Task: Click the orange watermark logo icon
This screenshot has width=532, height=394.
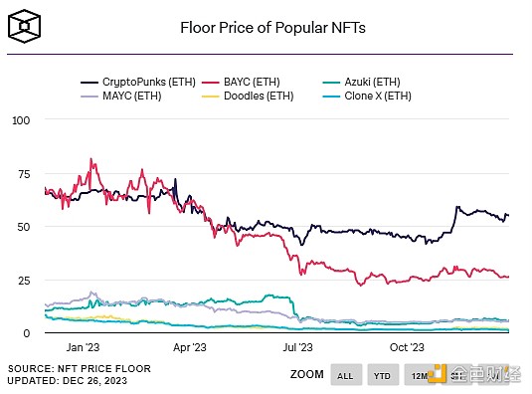Action: [x=438, y=373]
